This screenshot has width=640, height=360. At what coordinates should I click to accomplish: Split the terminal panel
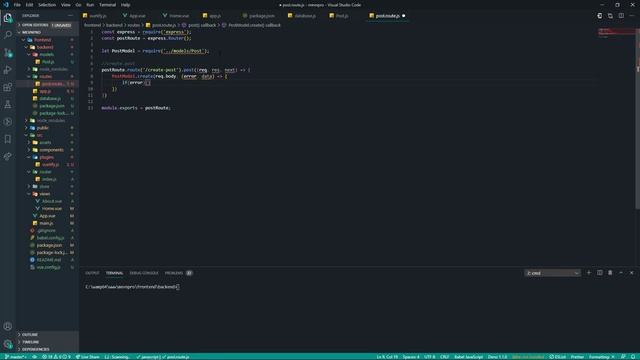[x=600, y=273]
